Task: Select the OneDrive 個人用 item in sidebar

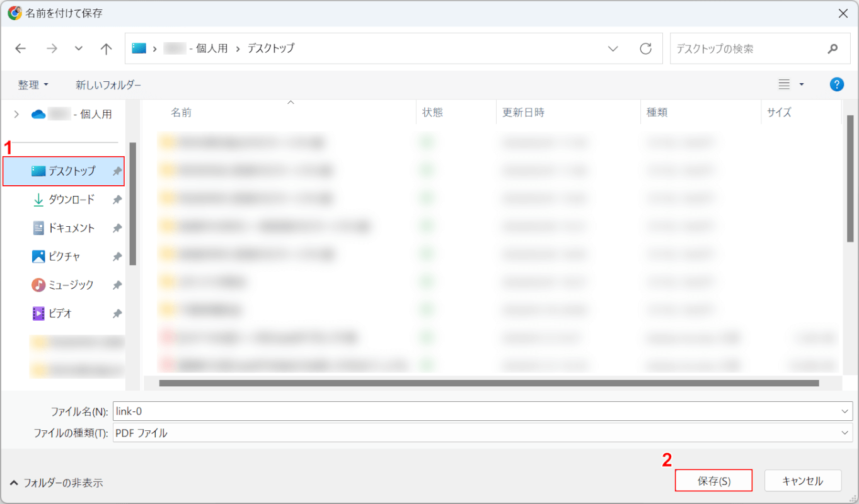Action: (x=71, y=114)
